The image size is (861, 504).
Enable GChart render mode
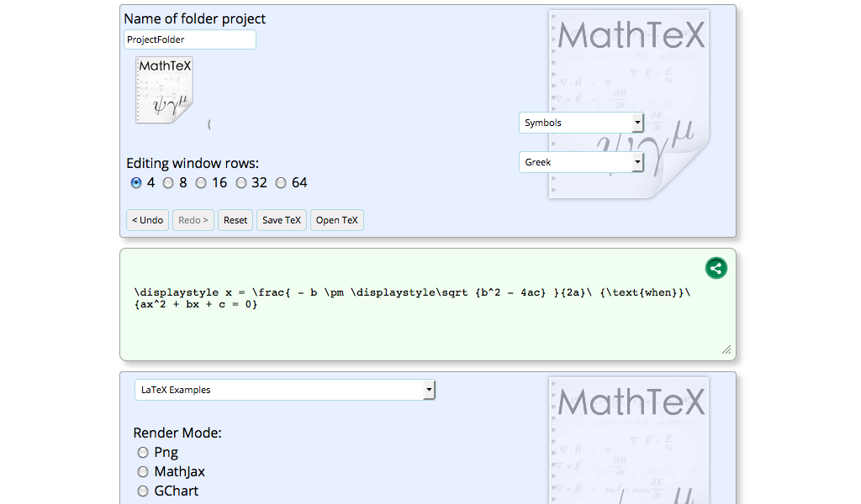point(143,491)
